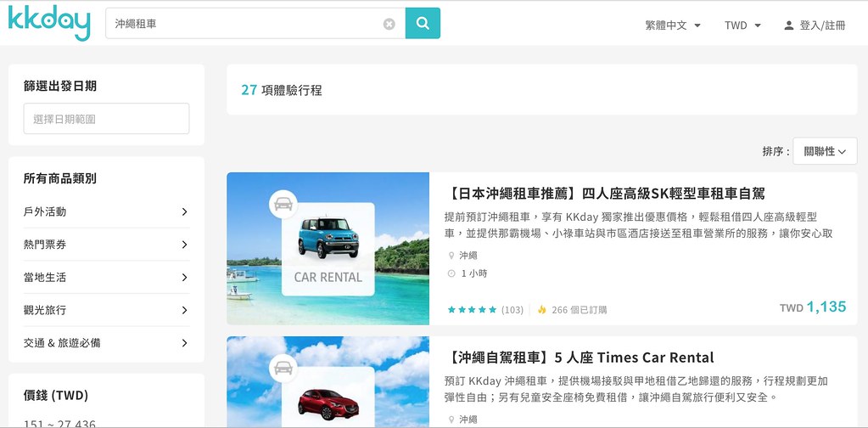
Task: Click 登入/註冊 to sign in
Action: (822, 25)
